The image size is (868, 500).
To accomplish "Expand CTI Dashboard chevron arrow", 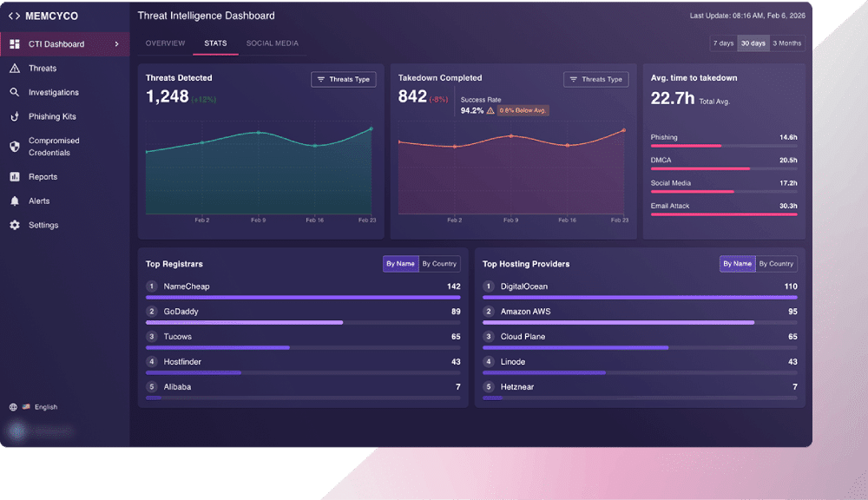I will point(117,43).
